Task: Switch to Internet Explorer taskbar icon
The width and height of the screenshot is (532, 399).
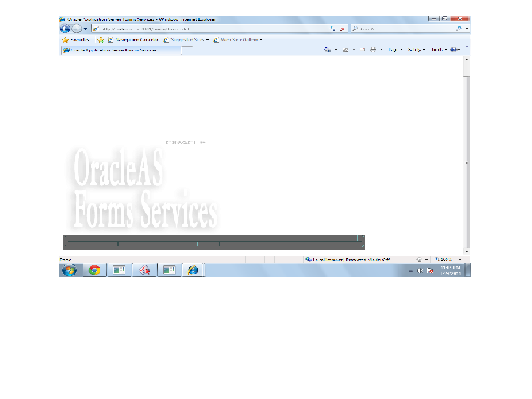Action: (x=193, y=270)
